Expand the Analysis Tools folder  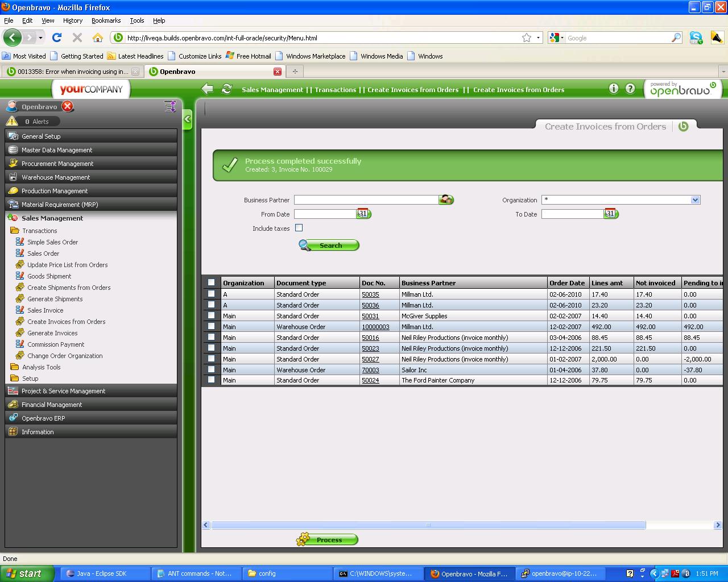point(41,367)
